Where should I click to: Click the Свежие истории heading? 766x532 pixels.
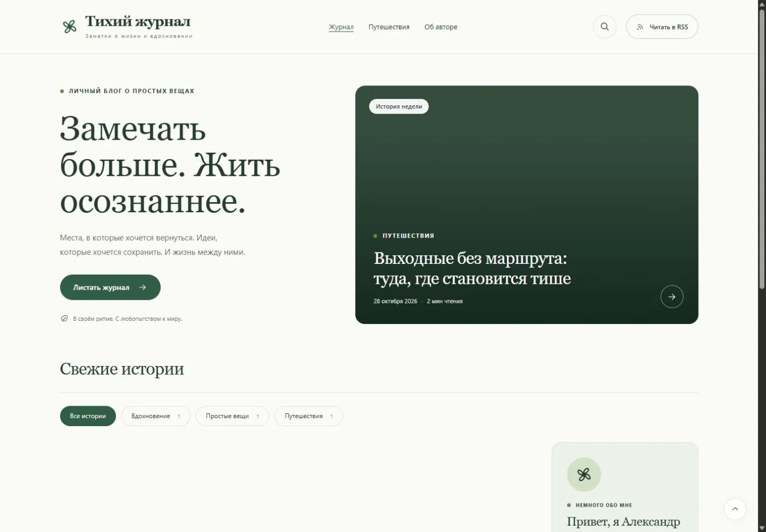point(122,369)
